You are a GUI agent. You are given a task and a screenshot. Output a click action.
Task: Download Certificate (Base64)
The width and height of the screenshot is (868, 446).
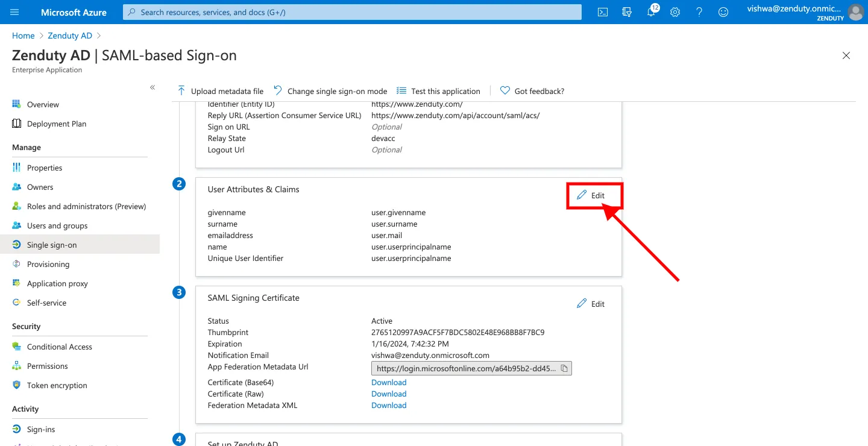click(389, 382)
